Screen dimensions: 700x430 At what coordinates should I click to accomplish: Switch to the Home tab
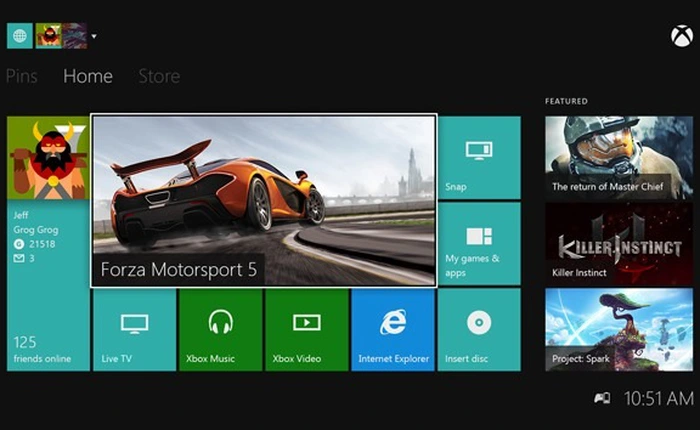click(88, 76)
